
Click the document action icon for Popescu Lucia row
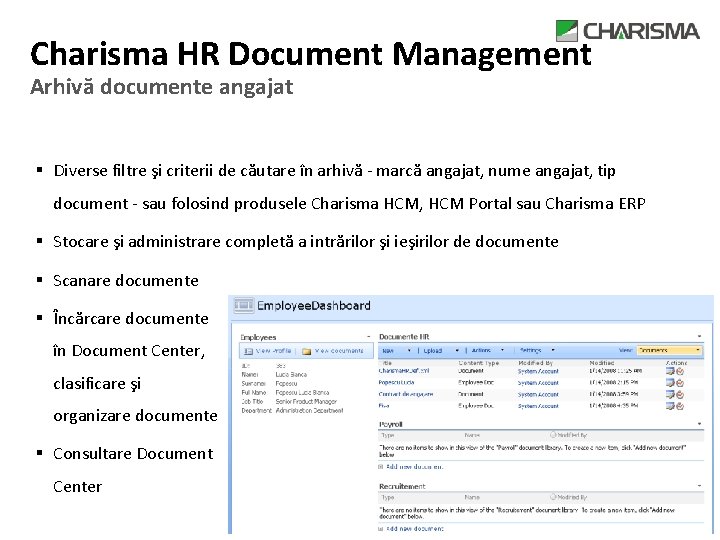[670, 382]
